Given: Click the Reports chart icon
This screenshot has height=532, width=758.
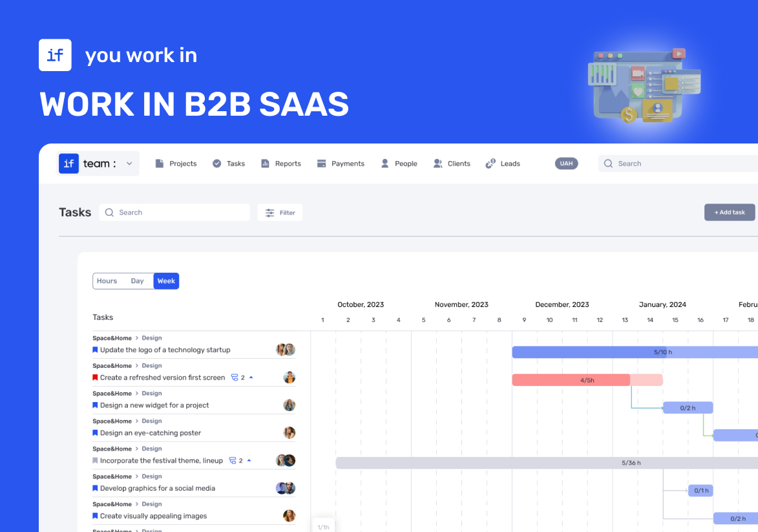Looking at the screenshot, I should tap(265, 164).
